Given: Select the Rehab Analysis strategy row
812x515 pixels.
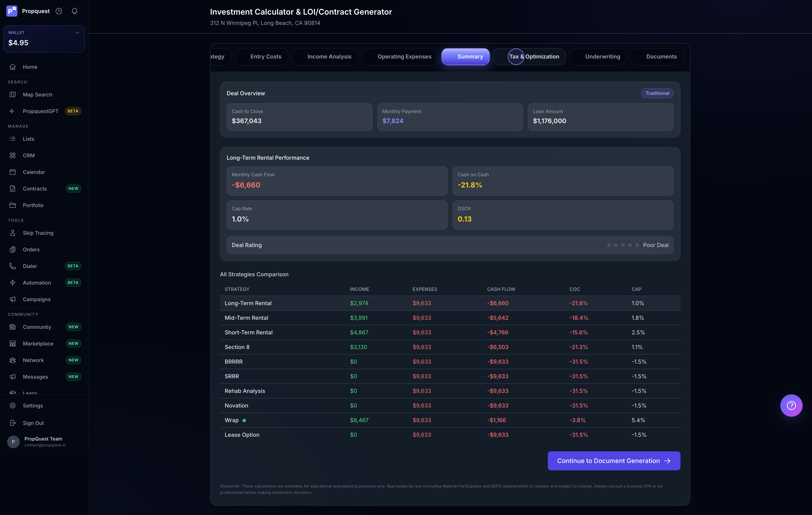Looking at the screenshot, I should click(x=450, y=391).
